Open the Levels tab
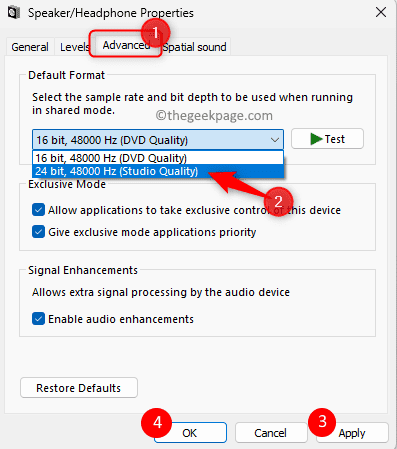This screenshot has height=449, width=397. tap(75, 47)
